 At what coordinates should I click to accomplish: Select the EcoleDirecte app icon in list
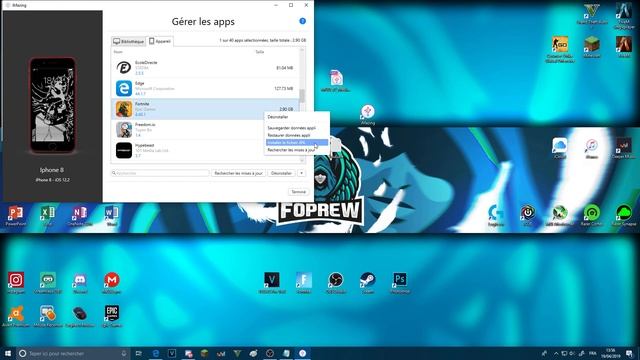[x=124, y=67]
